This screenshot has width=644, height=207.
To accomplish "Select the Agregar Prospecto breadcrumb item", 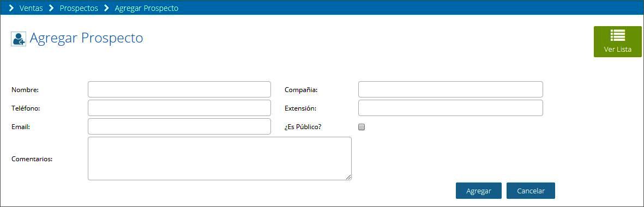I will coord(147,8).
